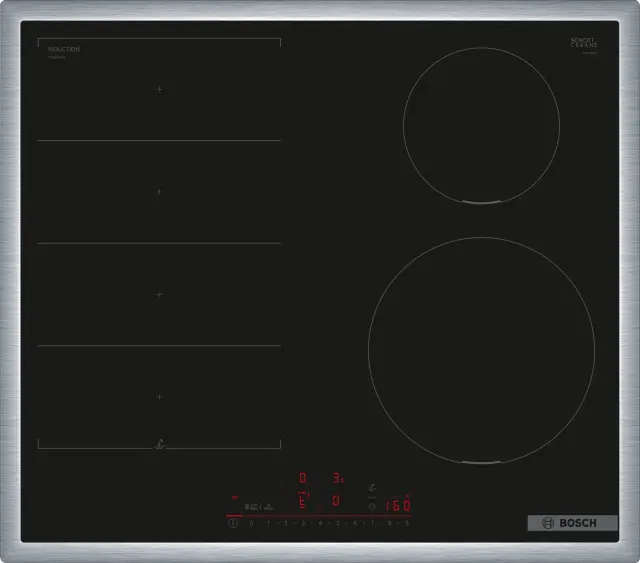Viewport: 640px width, 563px height.
Task: Tap the first flex zone segment cross mark
Action: (x=159, y=89)
